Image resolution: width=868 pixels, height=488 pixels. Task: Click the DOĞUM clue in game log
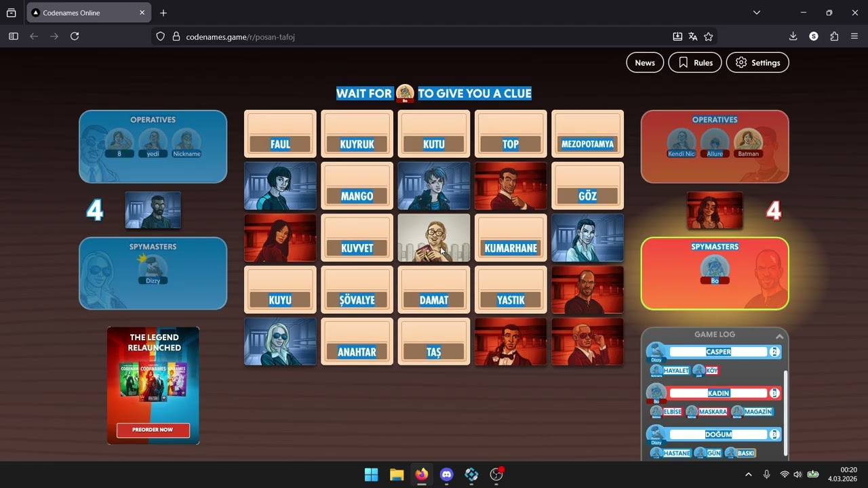[x=718, y=434]
